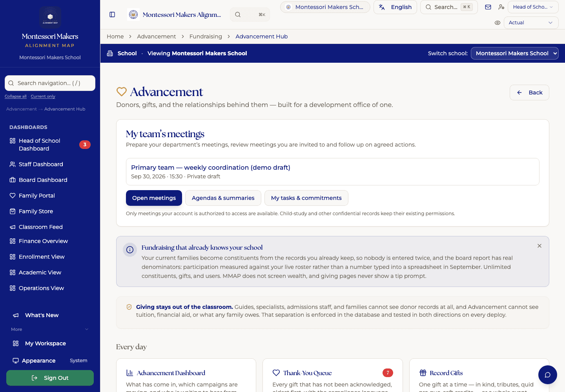Open Head of School Dashboard in sidebar
The image size is (565, 392).
[50, 145]
